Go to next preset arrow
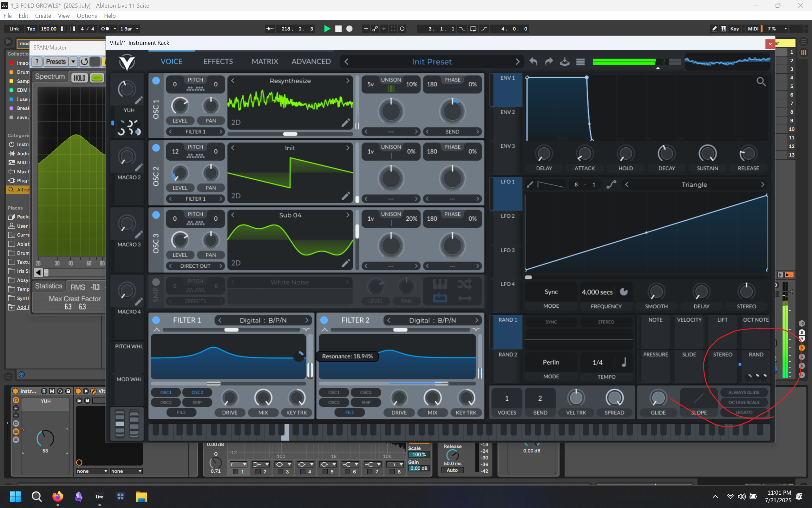 click(517, 62)
